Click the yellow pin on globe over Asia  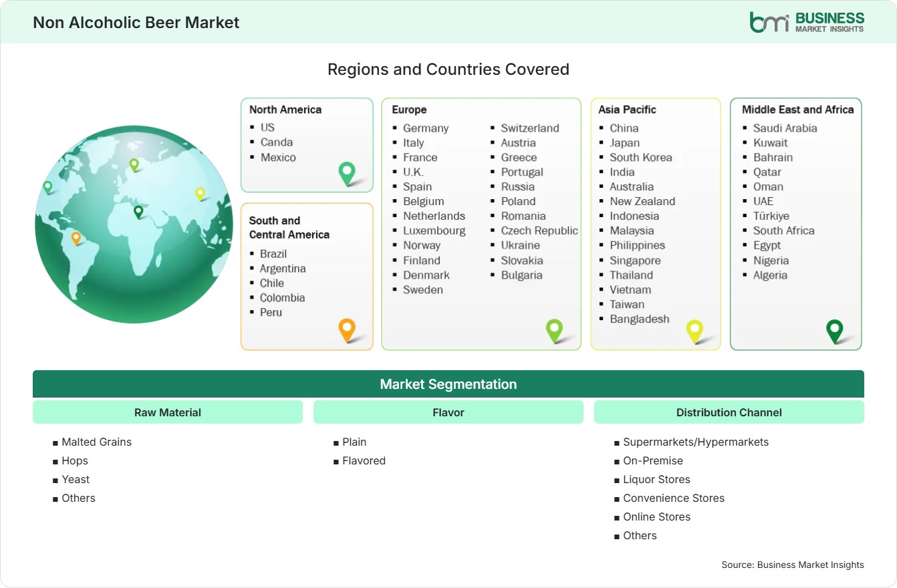click(x=200, y=194)
